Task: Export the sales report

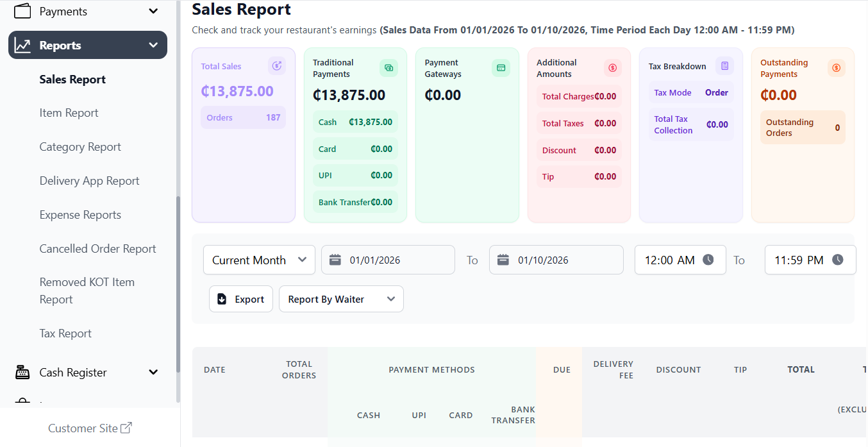Action: (x=241, y=299)
